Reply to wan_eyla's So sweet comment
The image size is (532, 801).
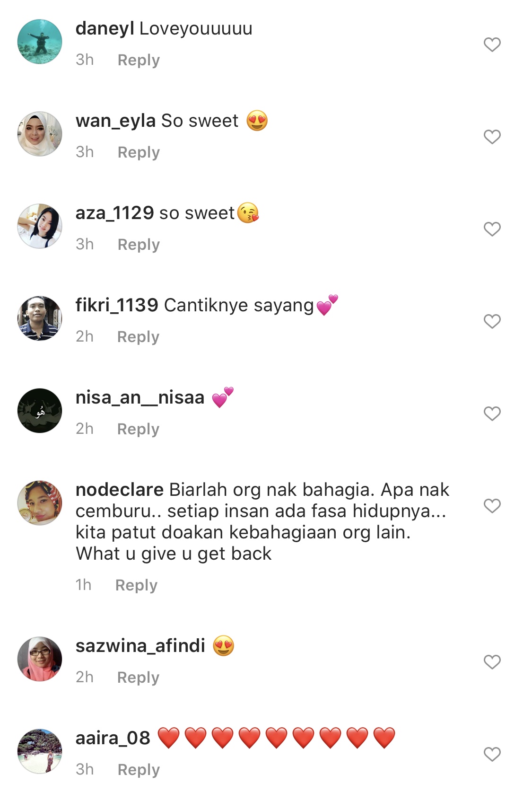pos(139,152)
